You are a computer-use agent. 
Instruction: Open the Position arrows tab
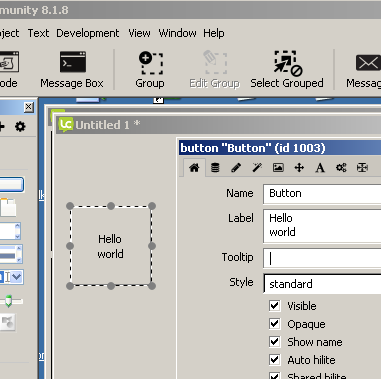coord(299,168)
